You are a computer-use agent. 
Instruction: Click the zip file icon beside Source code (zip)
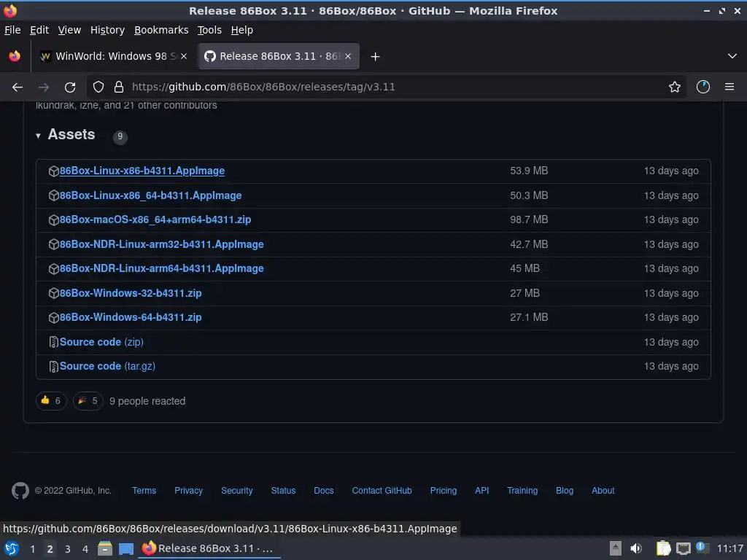point(54,343)
